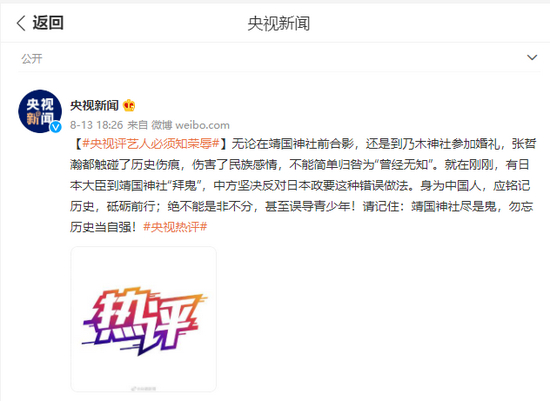The height and width of the screenshot is (401, 550).
Task: Click the gold crown membership icon
Action: [129, 105]
